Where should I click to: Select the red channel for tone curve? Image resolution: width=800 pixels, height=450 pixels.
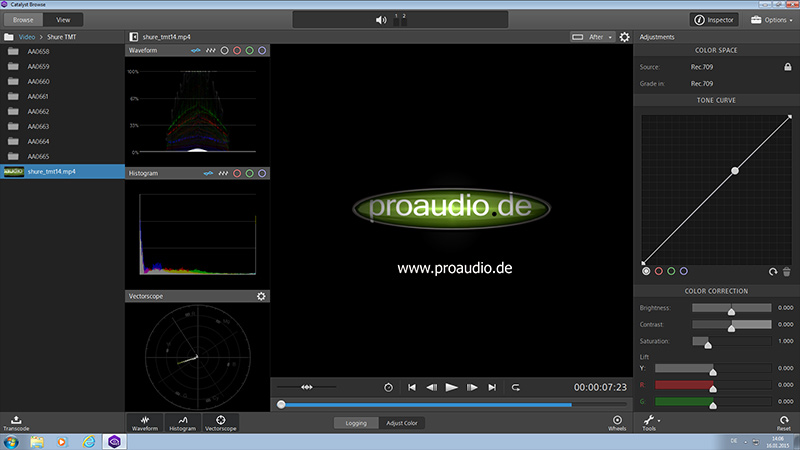coord(658,271)
